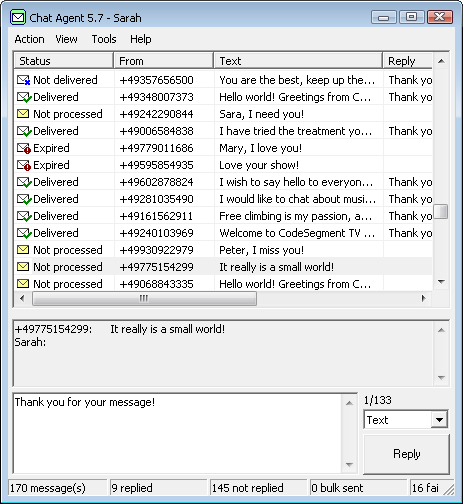The height and width of the screenshot is (504, 463).
Task: Select the yellow envelope icon for +49242290844
Action: pos(23,114)
